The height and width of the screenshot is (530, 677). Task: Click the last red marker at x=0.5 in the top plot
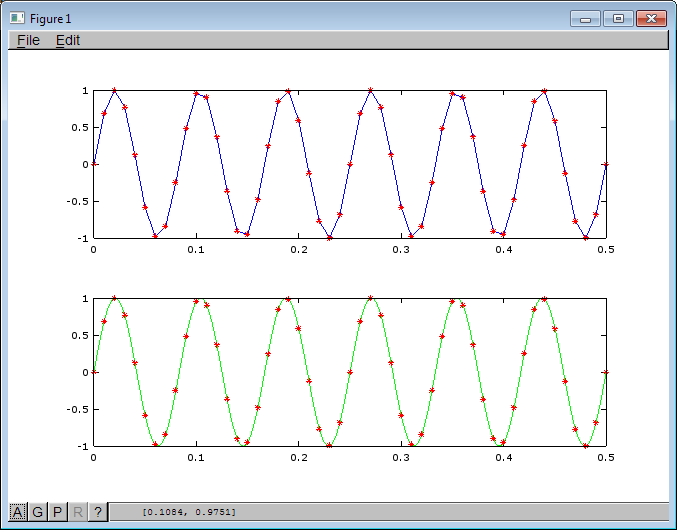point(606,164)
